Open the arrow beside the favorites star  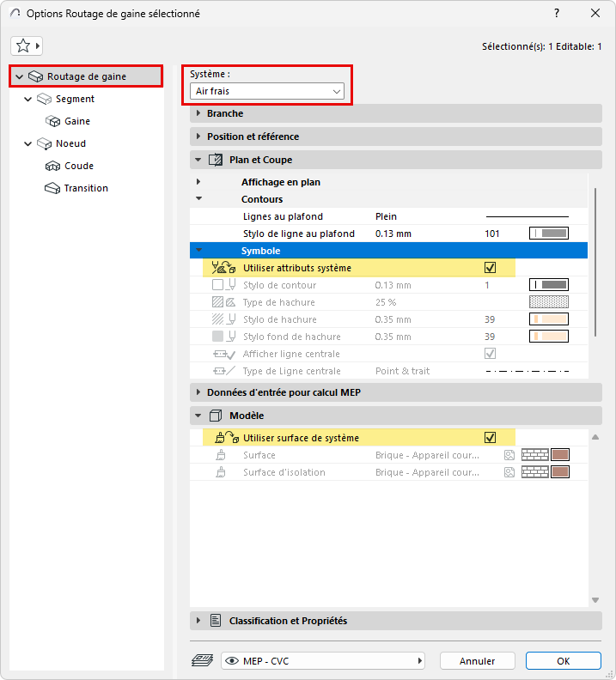(38, 46)
